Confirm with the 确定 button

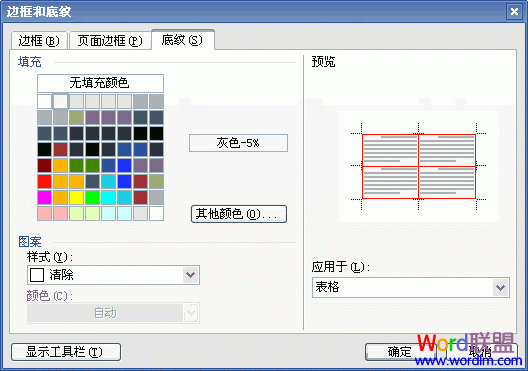pos(400,352)
